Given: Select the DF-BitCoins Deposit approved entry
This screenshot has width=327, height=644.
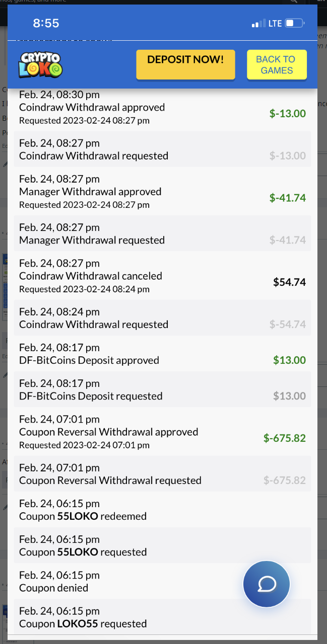Looking at the screenshot, I should click(x=89, y=360).
